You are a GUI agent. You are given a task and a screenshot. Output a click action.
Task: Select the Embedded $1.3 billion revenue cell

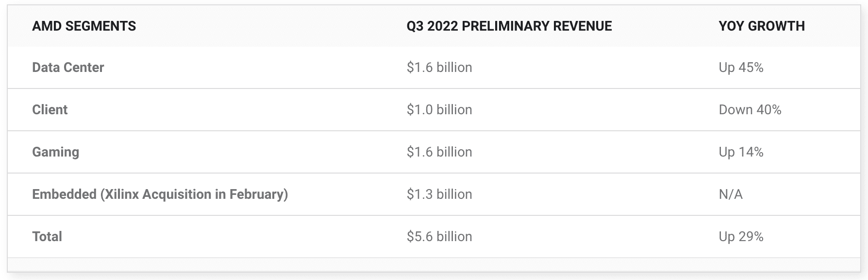[x=439, y=194]
